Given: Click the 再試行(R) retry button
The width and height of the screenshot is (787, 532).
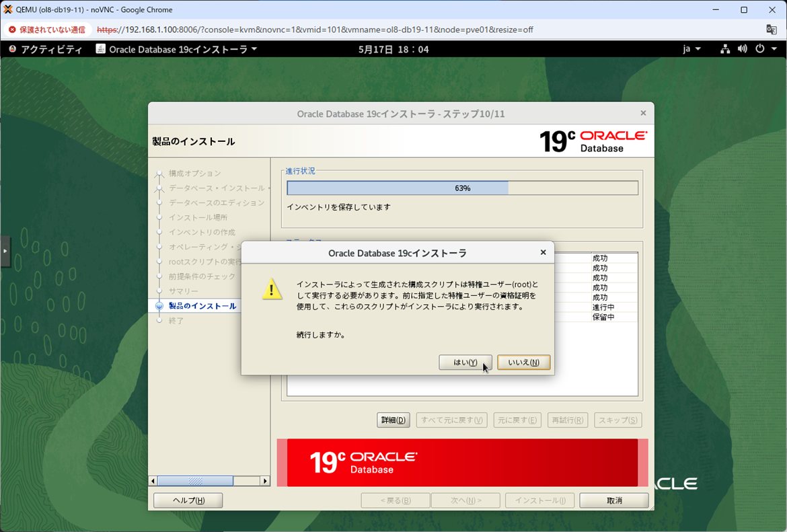Looking at the screenshot, I should 567,420.
